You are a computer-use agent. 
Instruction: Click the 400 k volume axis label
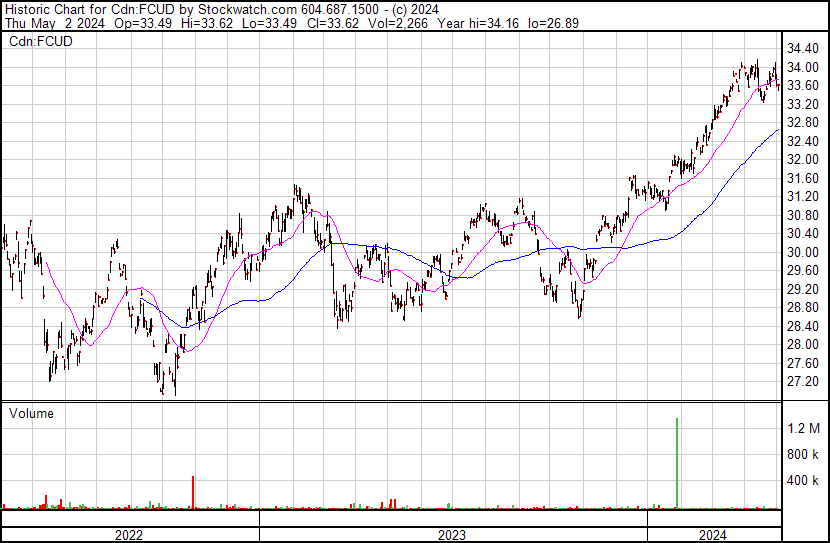[x=804, y=480]
